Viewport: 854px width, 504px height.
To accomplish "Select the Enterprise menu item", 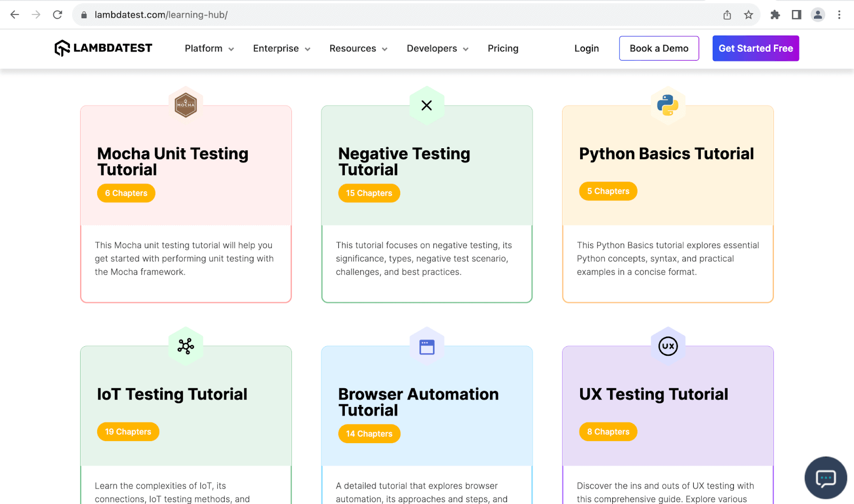I will [276, 48].
